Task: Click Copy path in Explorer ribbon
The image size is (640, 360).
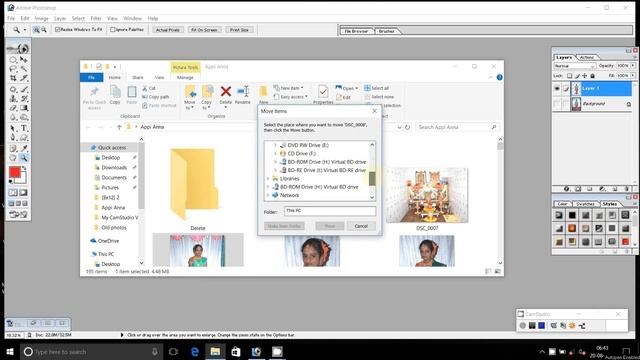Action: coord(155,97)
